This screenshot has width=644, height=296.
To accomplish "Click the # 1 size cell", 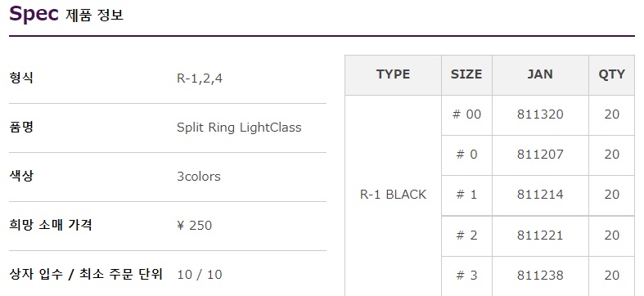I will (466, 195).
